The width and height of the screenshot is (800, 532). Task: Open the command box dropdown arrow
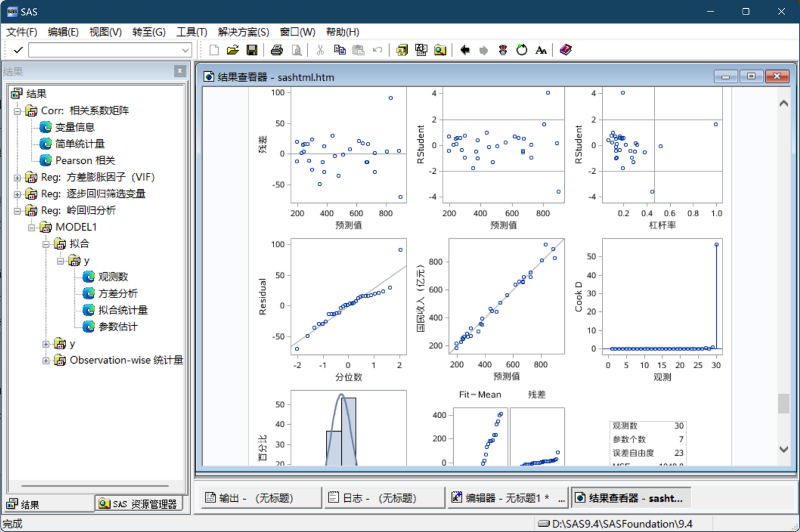(185, 50)
